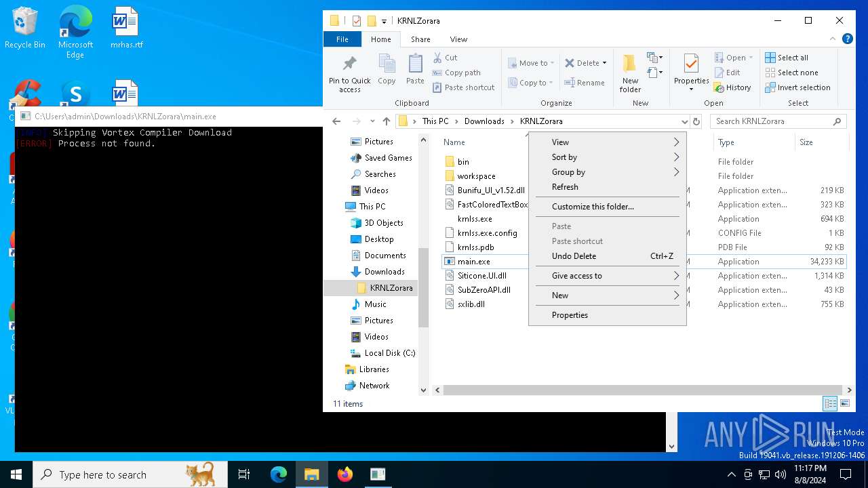Open the File tab
The height and width of the screenshot is (488, 868).
(342, 39)
